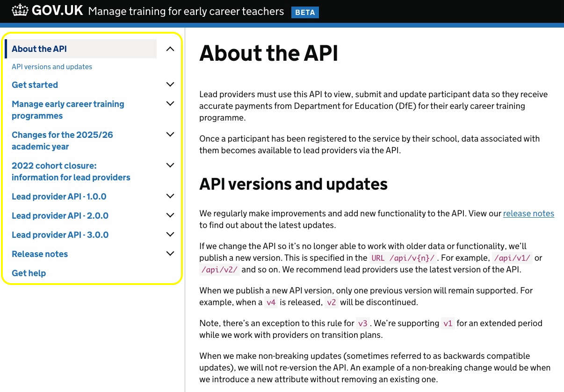Expand Changes for the 2025/26 academic year chevron

pyautogui.click(x=170, y=135)
